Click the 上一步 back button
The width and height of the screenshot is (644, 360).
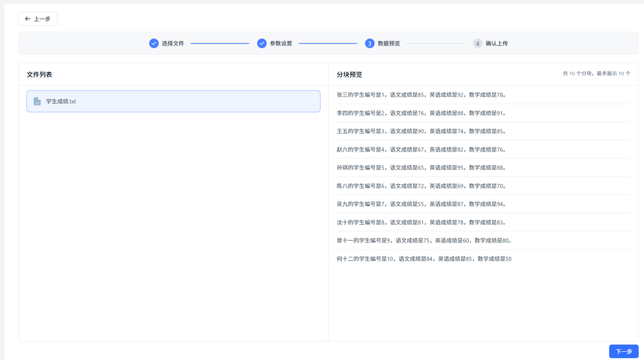click(x=38, y=19)
